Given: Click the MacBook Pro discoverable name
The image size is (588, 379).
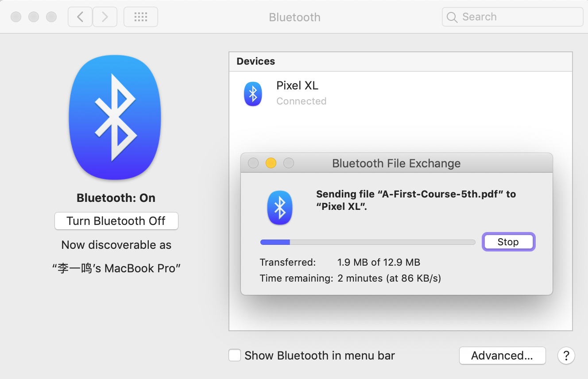Looking at the screenshot, I should coord(116,268).
